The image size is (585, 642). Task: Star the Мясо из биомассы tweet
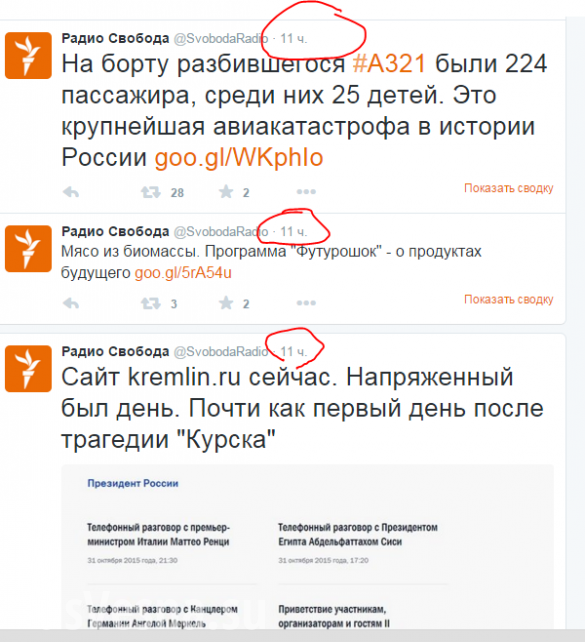[226, 303]
